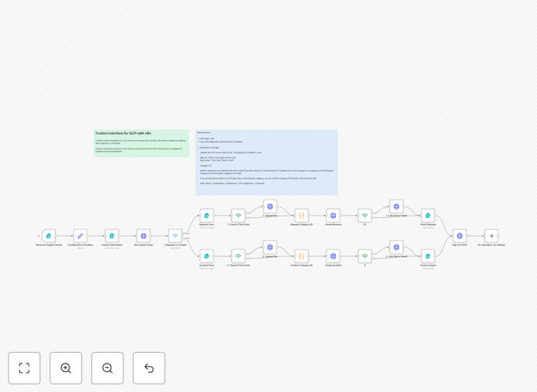
Task: Open the Request Form node
Action: pyautogui.click(x=206, y=216)
